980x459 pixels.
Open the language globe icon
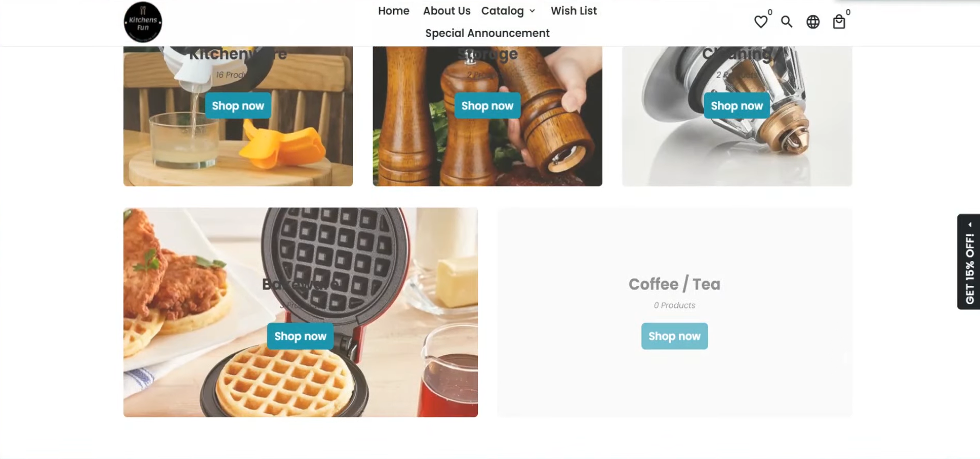(812, 22)
